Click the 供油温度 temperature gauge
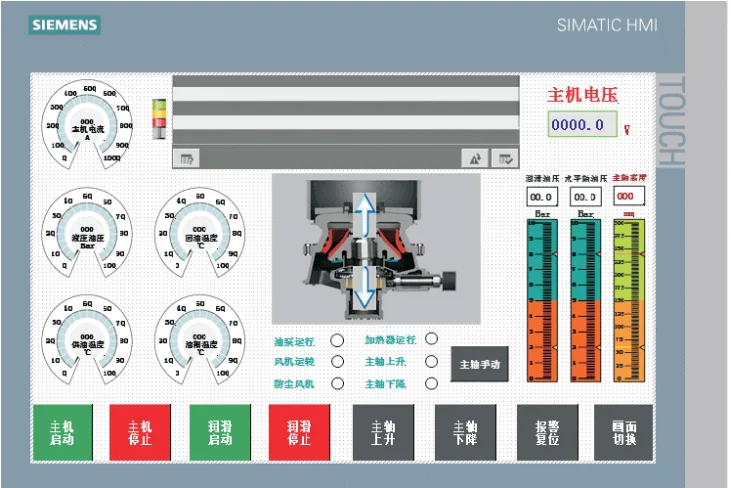 [x=87, y=339]
